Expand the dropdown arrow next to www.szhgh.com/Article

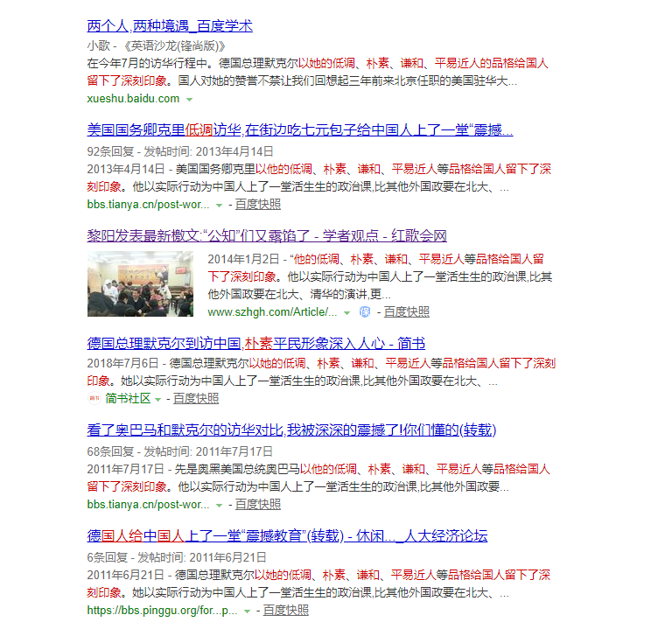[346, 313]
